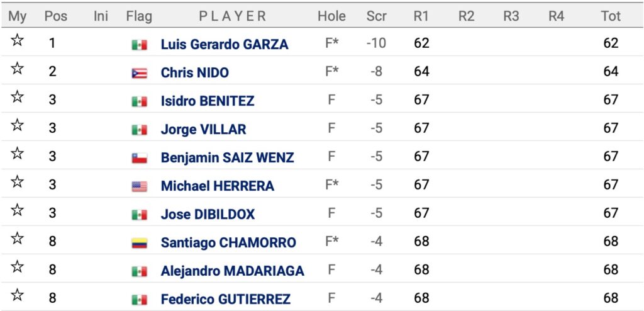Image resolution: width=644 pixels, height=311 pixels.
Task: Mark Isidro BENITEZ with the star
Action: tap(17, 97)
